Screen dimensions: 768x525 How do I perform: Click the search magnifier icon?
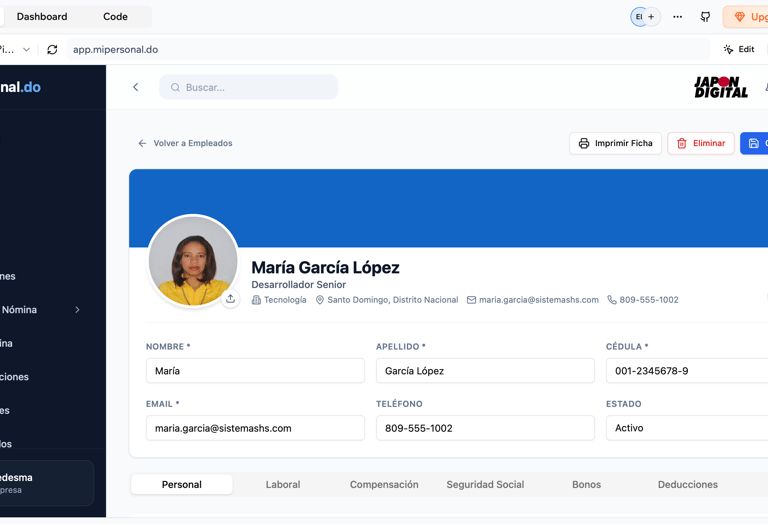175,87
